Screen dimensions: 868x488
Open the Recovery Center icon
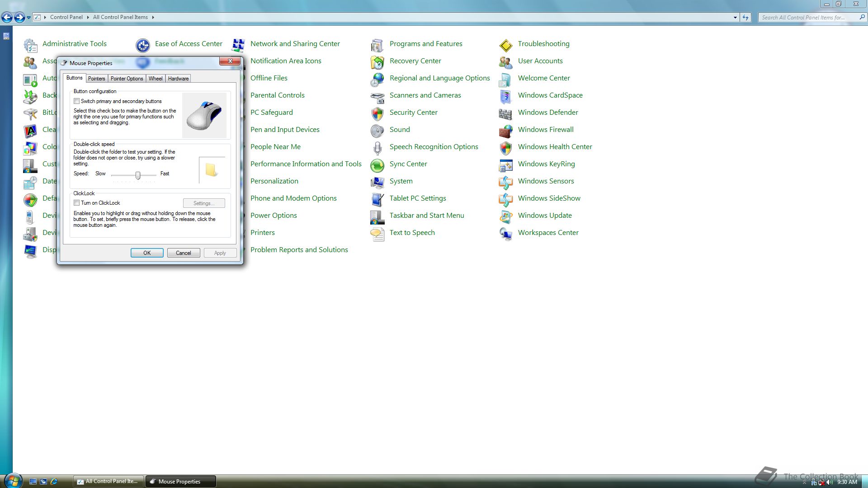point(377,62)
